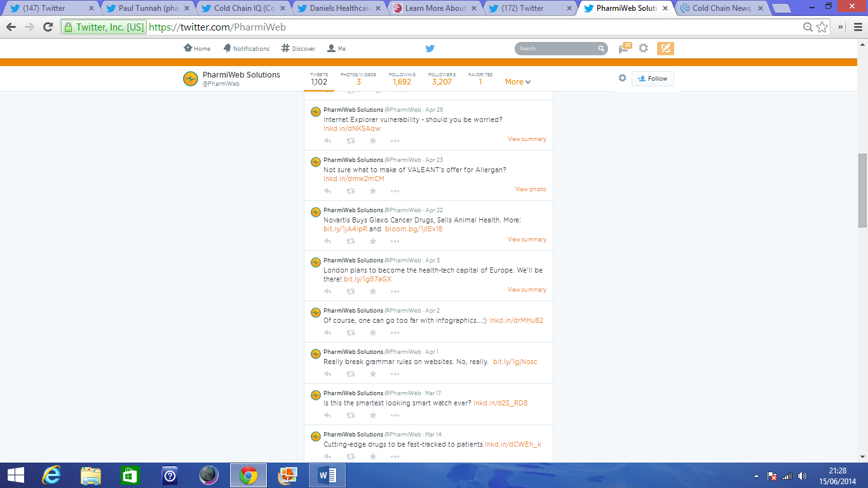The width and height of the screenshot is (868, 488).
Task: Click the Windows Start button
Action: point(15,475)
